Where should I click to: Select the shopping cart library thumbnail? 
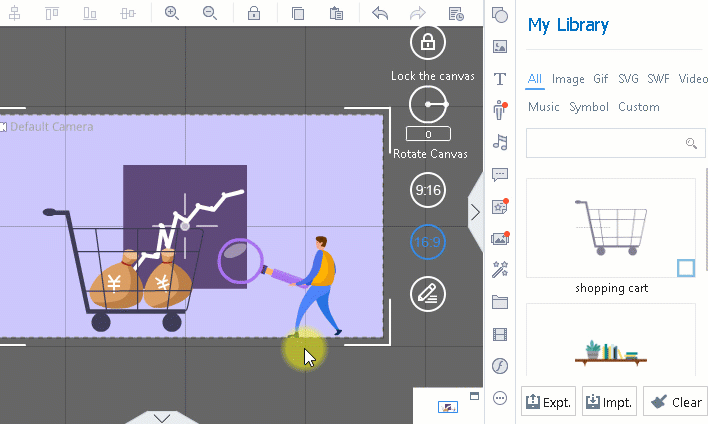point(611,228)
